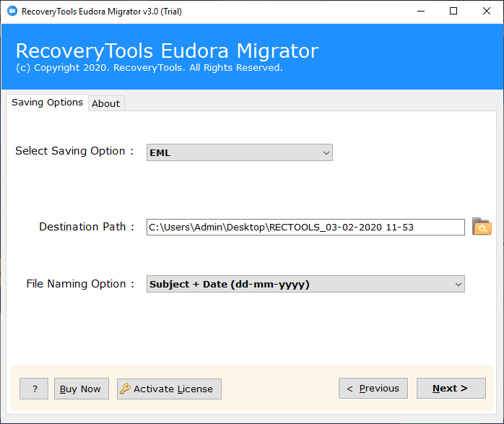
Task: Click the 'RecoveryTools Eudora Migrator' banner heading
Action: (167, 51)
